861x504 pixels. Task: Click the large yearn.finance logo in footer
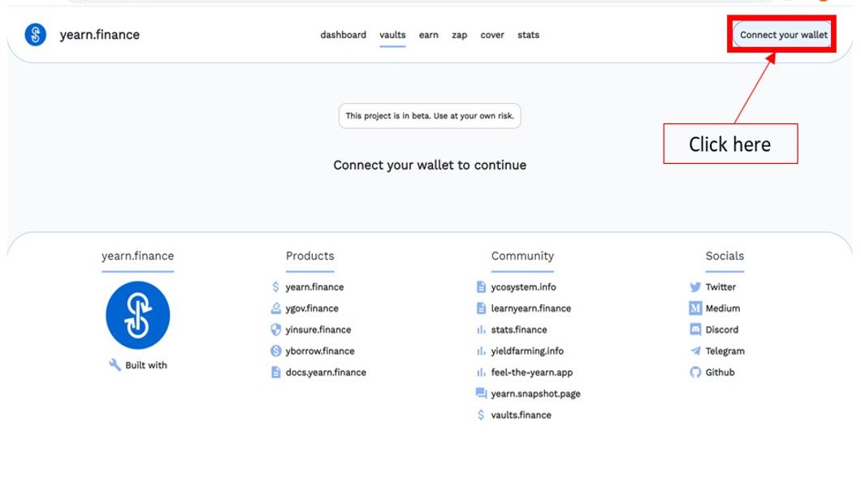coord(138,316)
